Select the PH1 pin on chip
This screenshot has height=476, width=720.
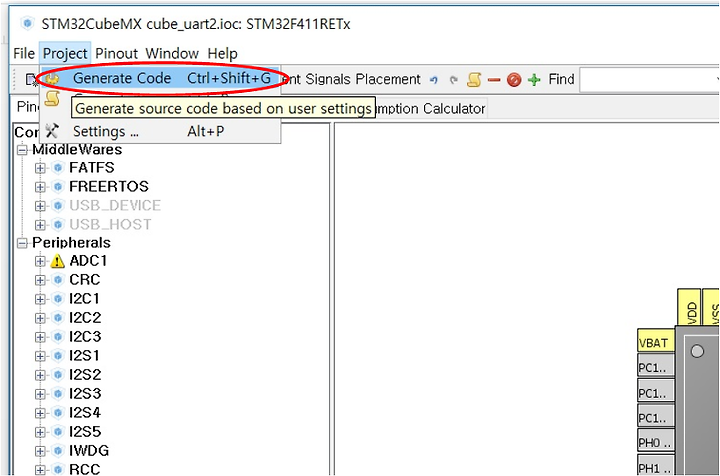click(656, 465)
